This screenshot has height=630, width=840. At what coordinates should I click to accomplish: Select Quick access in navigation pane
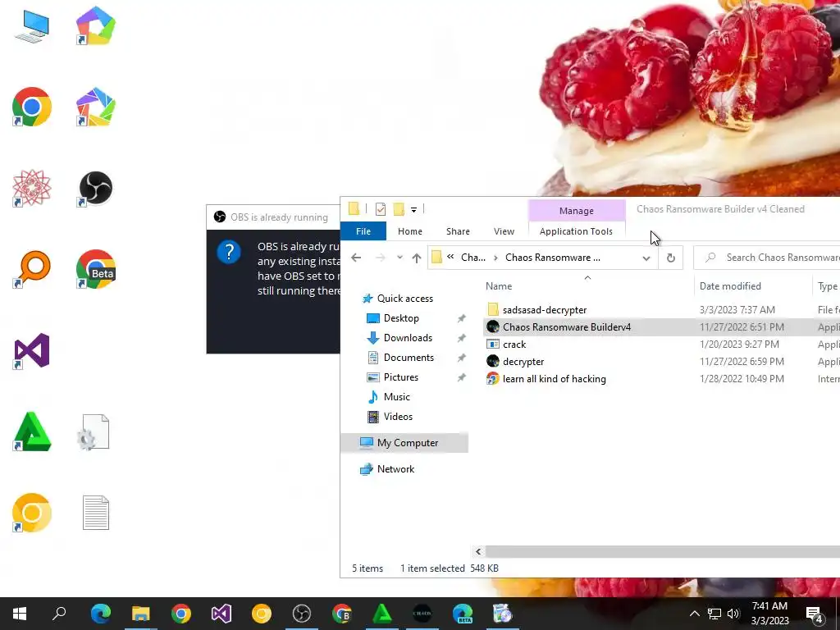coord(405,299)
